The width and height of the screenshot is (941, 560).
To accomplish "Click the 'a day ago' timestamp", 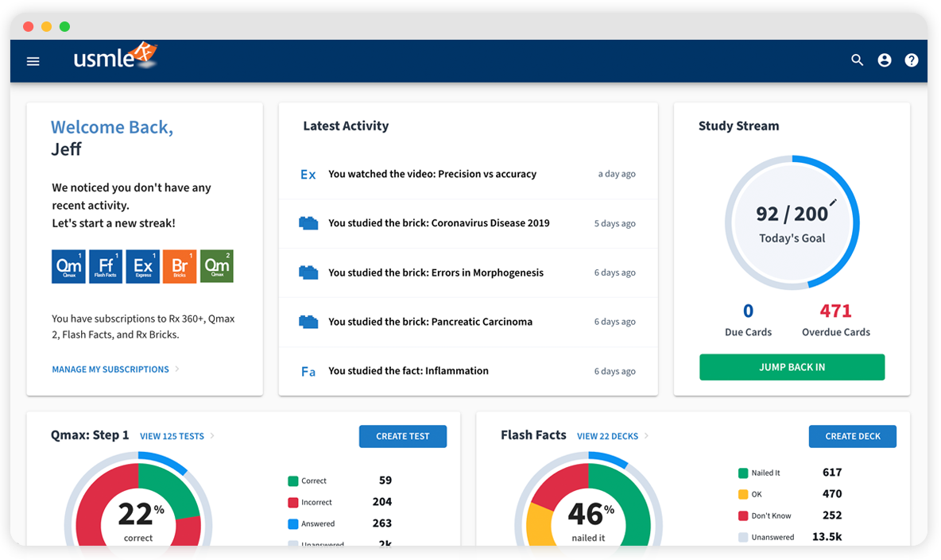I will coord(616,174).
